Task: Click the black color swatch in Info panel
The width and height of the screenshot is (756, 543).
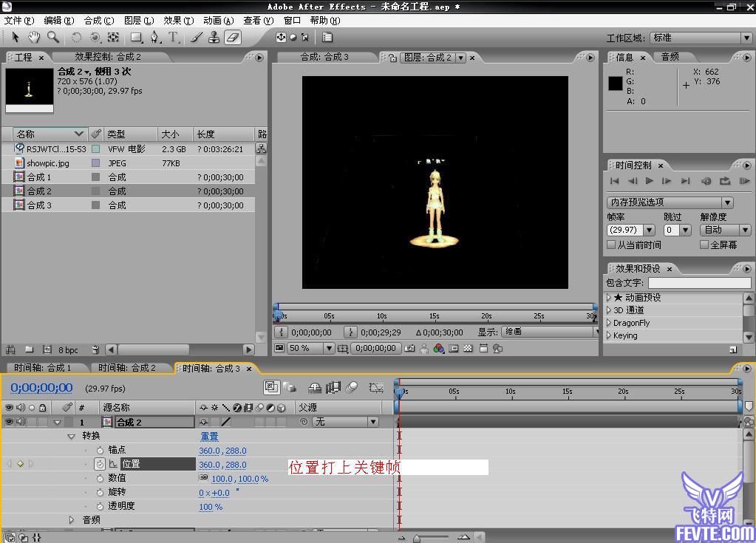Action: (x=615, y=83)
